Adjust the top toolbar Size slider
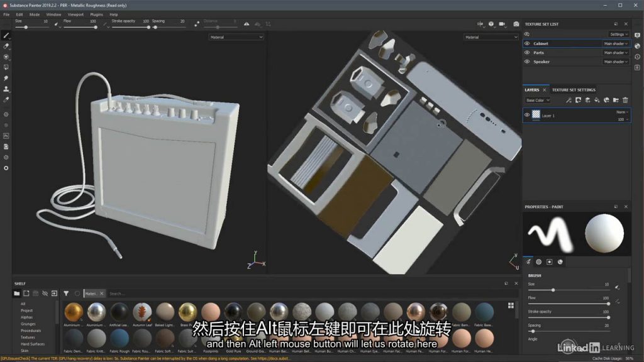The image size is (644, 362). 32,28
